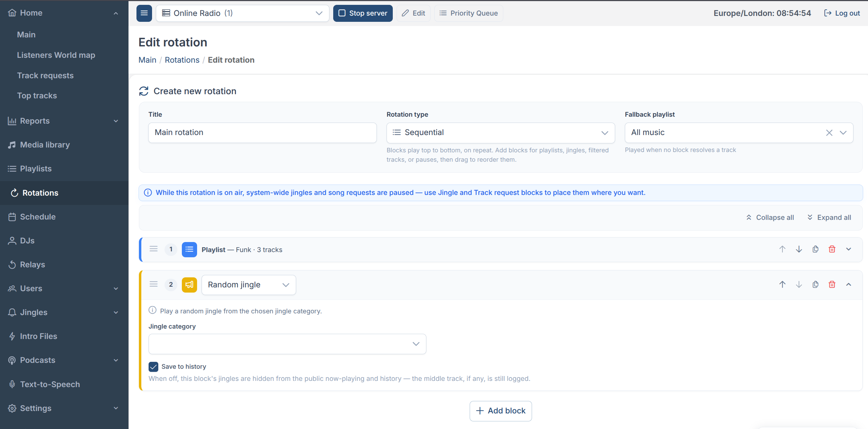Collapse the Random jingle block chevron
Image resolution: width=868 pixels, height=429 pixels.
[849, 285]
